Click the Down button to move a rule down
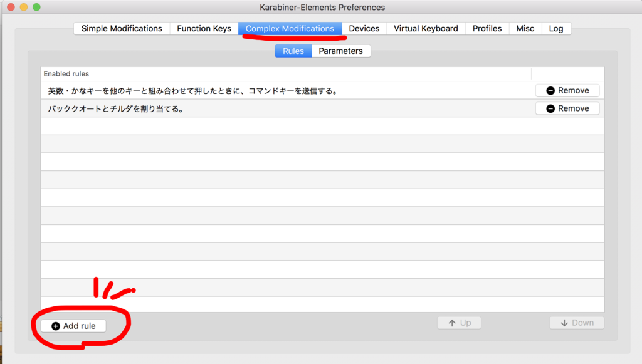The image size is (642, 364). tap(577, 323)
